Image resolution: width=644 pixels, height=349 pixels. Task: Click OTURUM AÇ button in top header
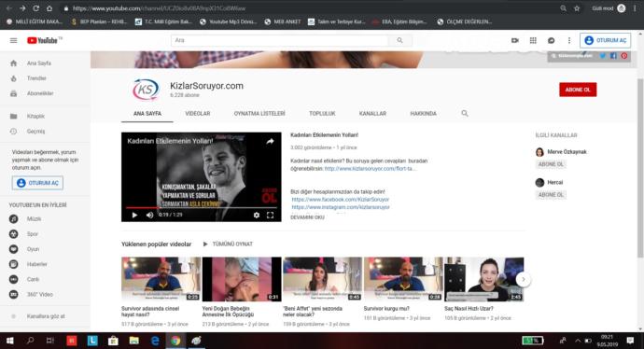[x=606, y=40]
